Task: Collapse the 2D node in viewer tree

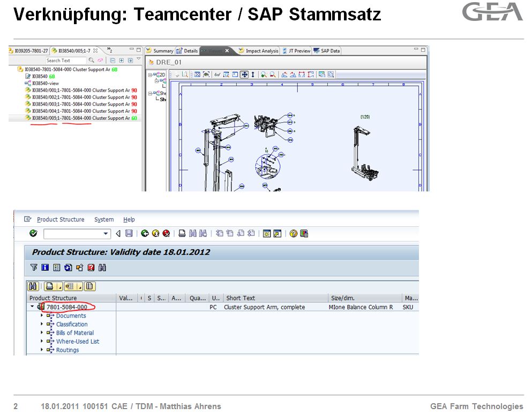Action: tap(150, 75)
